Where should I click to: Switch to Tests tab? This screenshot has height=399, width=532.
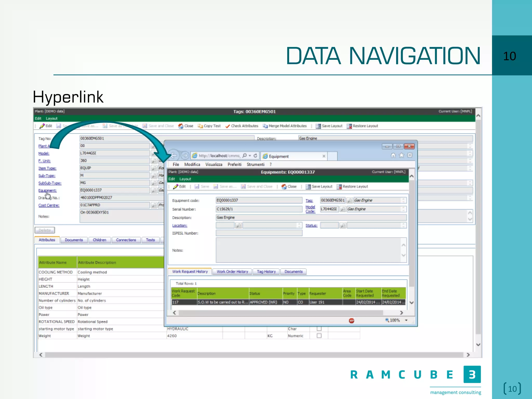150,240
